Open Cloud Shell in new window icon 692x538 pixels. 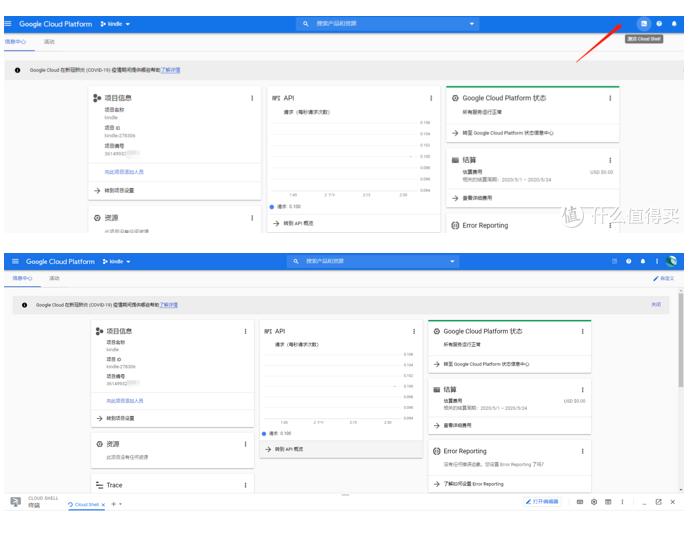click(x=658, y=502)
